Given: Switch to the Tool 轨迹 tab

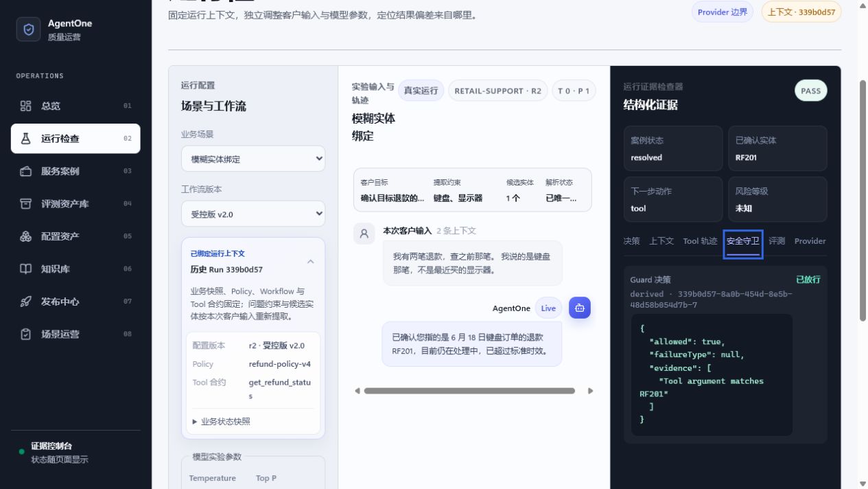Looking at the screenshot, I should point(700,241).
